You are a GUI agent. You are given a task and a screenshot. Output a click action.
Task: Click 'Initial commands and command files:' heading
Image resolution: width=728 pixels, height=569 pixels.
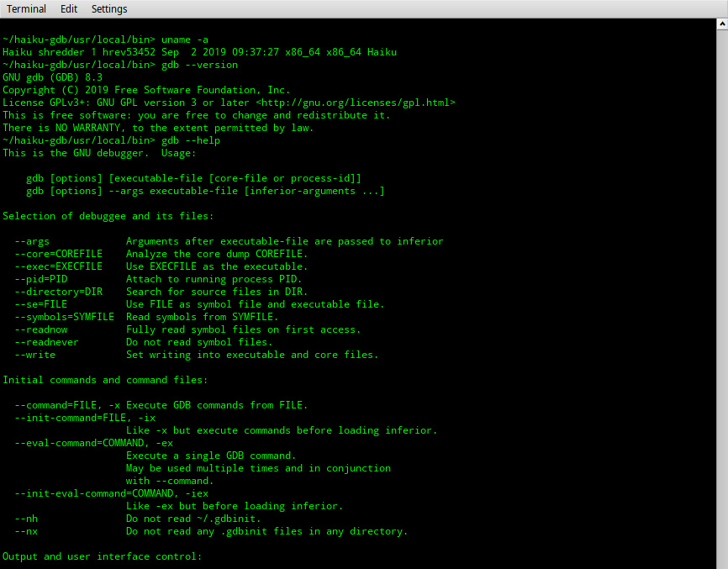[105, 380]
